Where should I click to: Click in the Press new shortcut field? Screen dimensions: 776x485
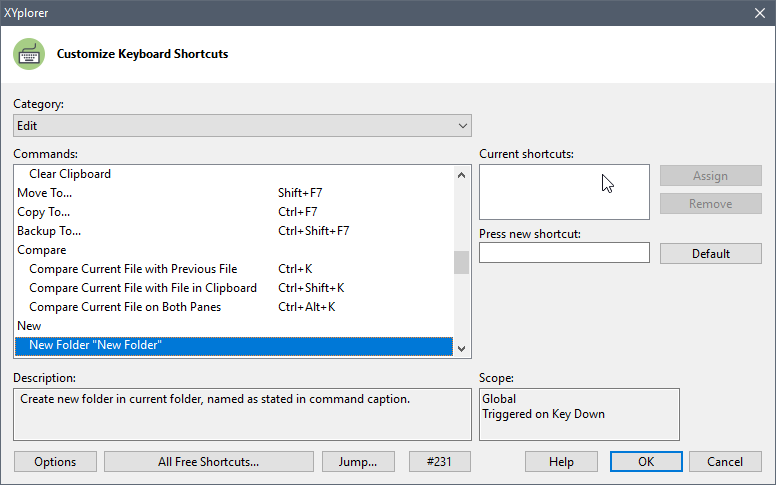564,253
